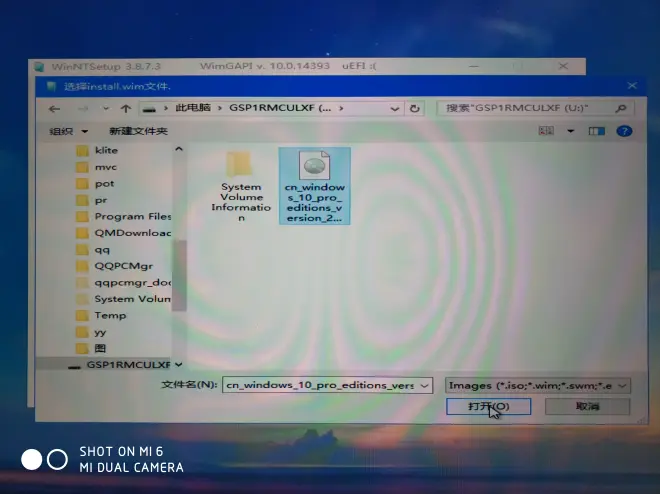Click the 取消 cancel button
The image size is (660, 494).
click(588, 406)
